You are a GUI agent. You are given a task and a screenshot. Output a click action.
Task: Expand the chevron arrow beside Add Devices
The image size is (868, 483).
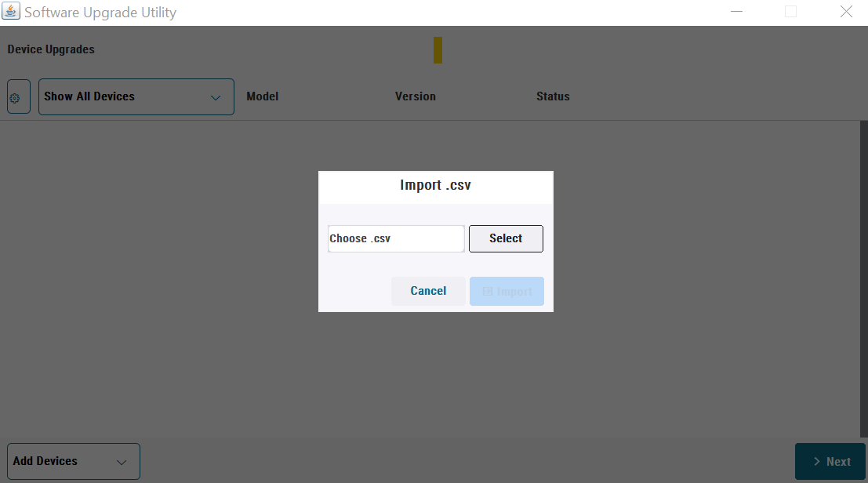tap(122, 463)
